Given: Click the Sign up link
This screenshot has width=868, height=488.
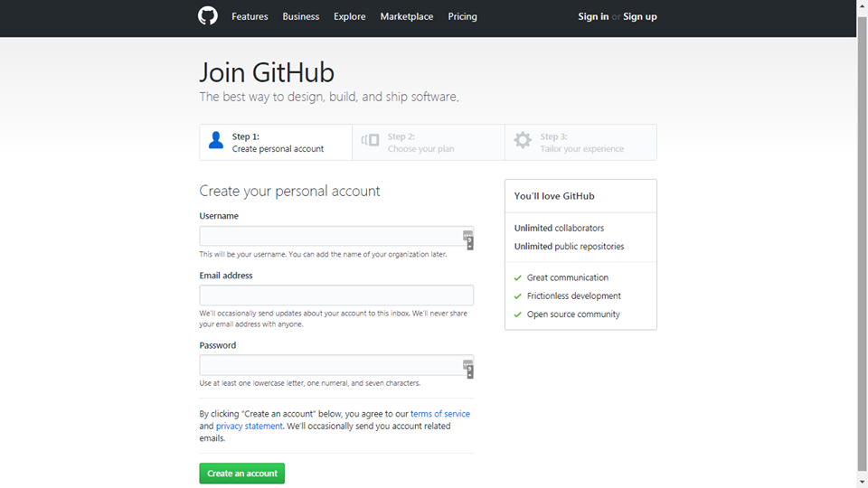Looking at the screenshot, I should tap(640, 16).
